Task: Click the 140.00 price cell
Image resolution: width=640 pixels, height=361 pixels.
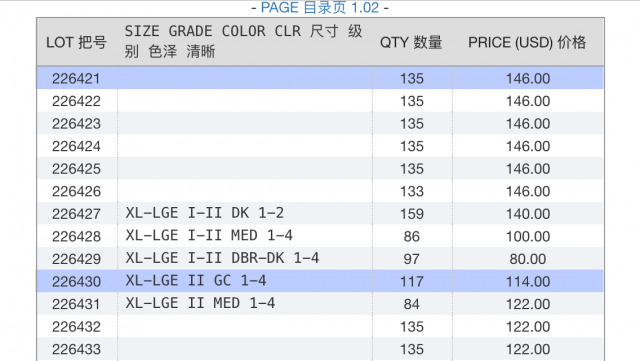Action: (528, 214)
